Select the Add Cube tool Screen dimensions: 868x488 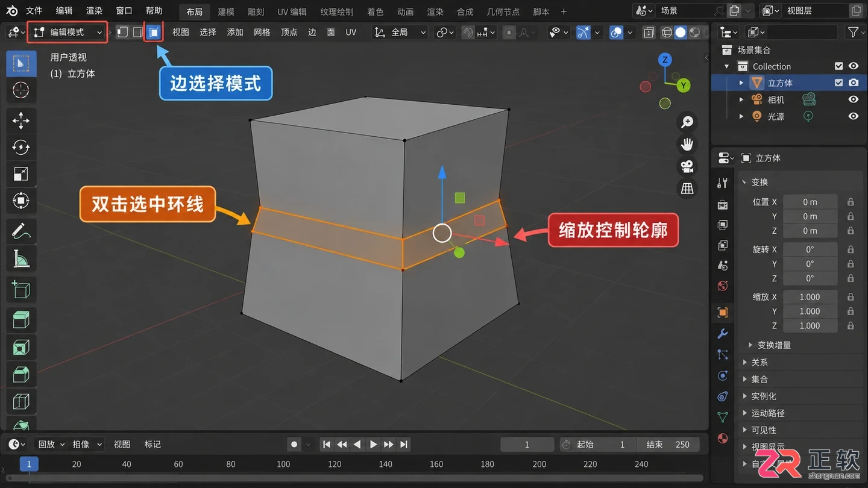21,289
